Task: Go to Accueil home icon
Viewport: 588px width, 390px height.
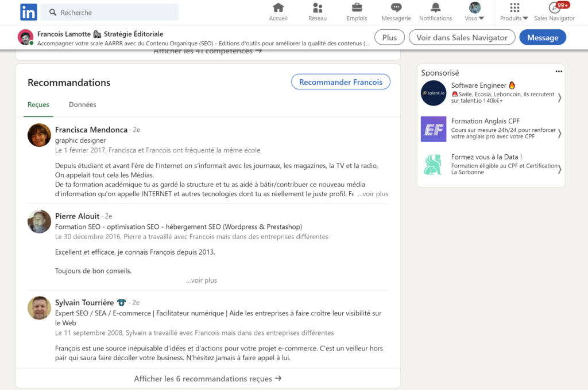Action: click(278, 8)
